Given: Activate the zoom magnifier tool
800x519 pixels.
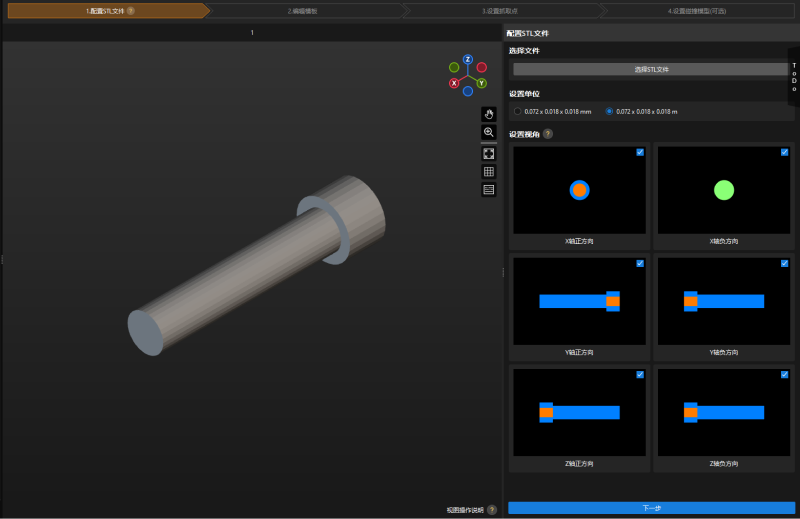Looking at the screenshot, I should point(488,132).
